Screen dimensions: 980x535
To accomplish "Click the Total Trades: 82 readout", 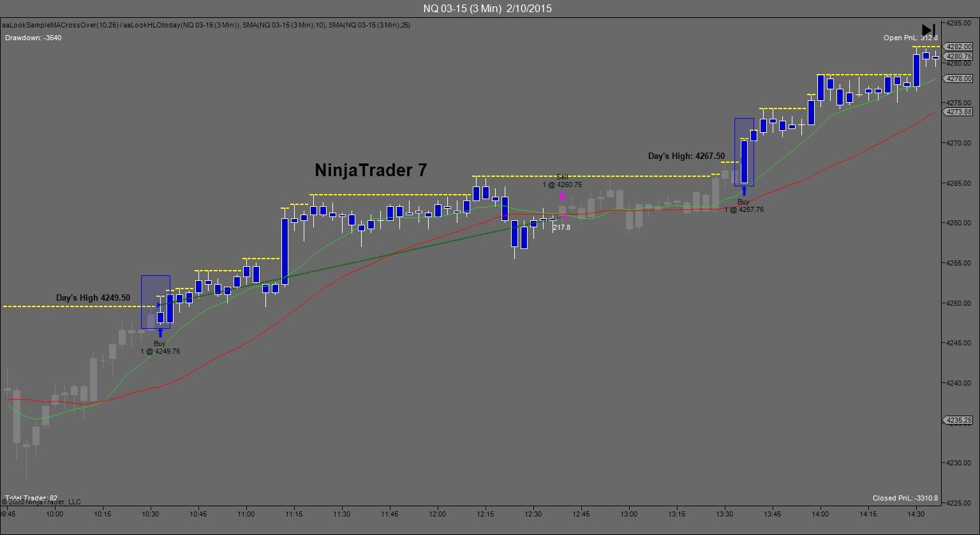I will coord(31,498).
